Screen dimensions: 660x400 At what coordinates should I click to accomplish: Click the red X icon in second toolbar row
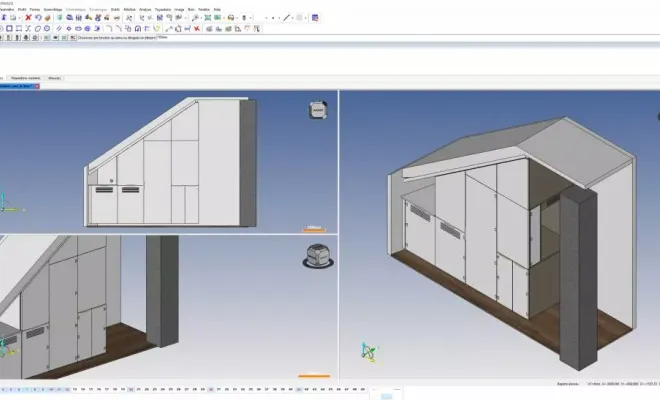pyautogui.click(x=197, y=29)
